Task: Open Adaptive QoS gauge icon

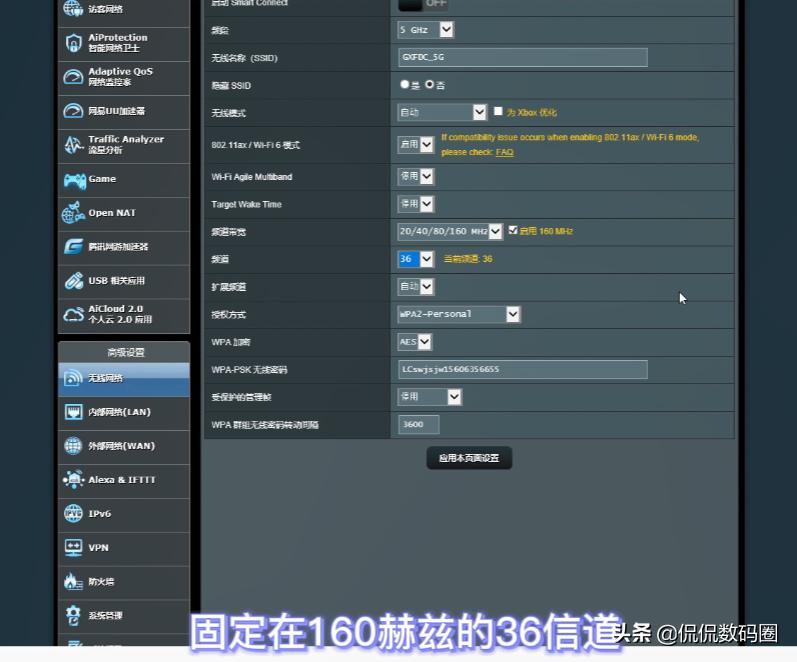Action: point(73,77)
